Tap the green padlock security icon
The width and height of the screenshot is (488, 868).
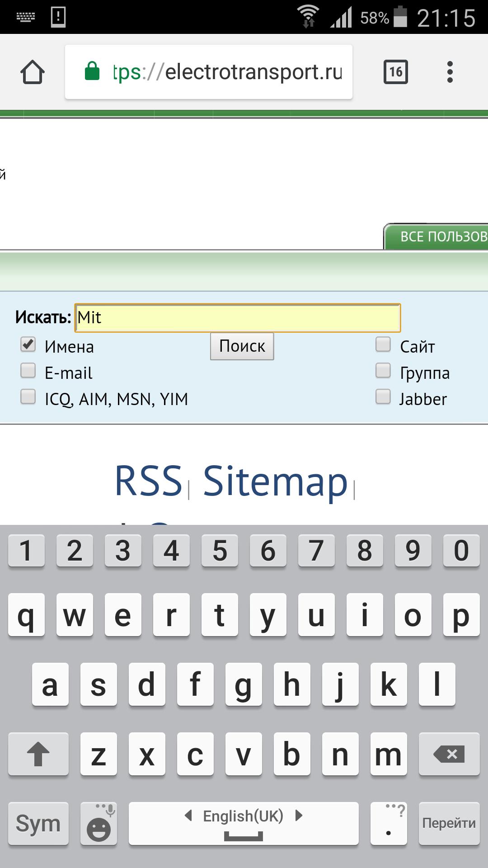pyautogui.click(x=92, y=71)
